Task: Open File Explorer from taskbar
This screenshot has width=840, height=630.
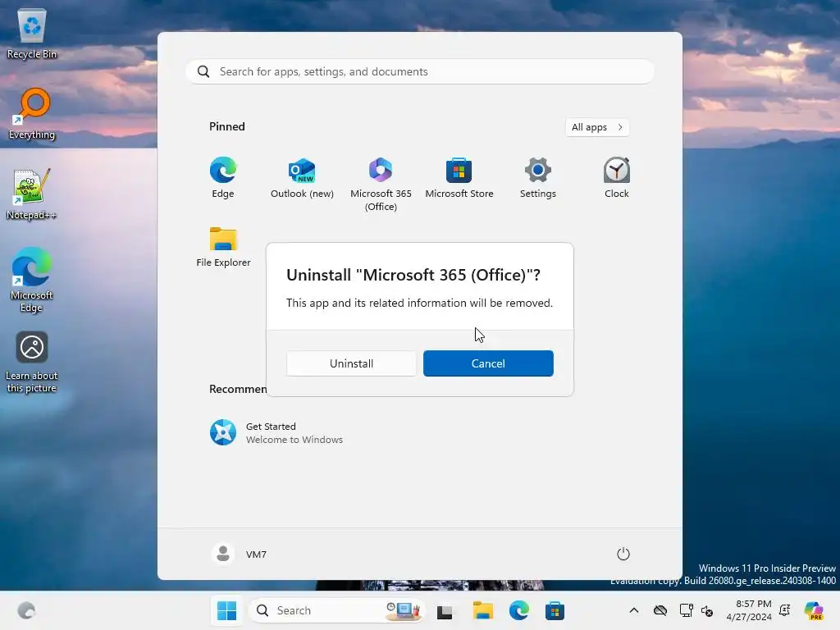Action: click(x=482, y=610)
